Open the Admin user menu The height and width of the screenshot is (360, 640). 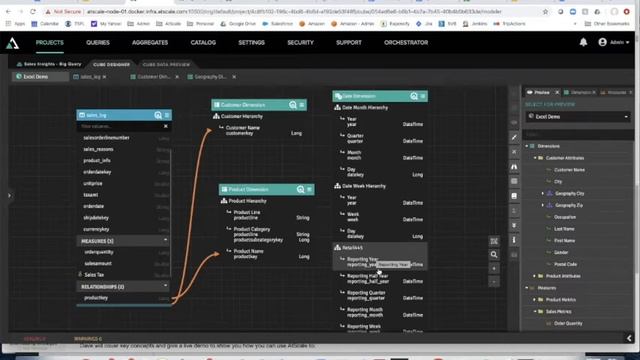coord(613,42)
